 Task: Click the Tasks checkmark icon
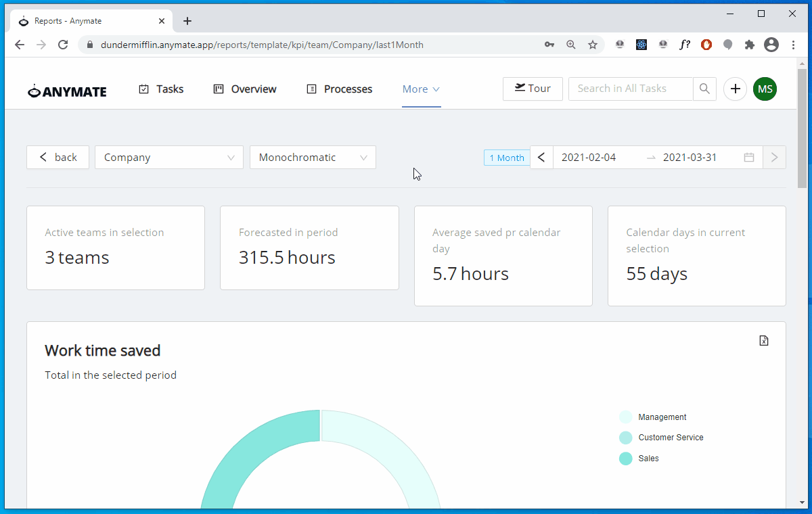point(143,88)
